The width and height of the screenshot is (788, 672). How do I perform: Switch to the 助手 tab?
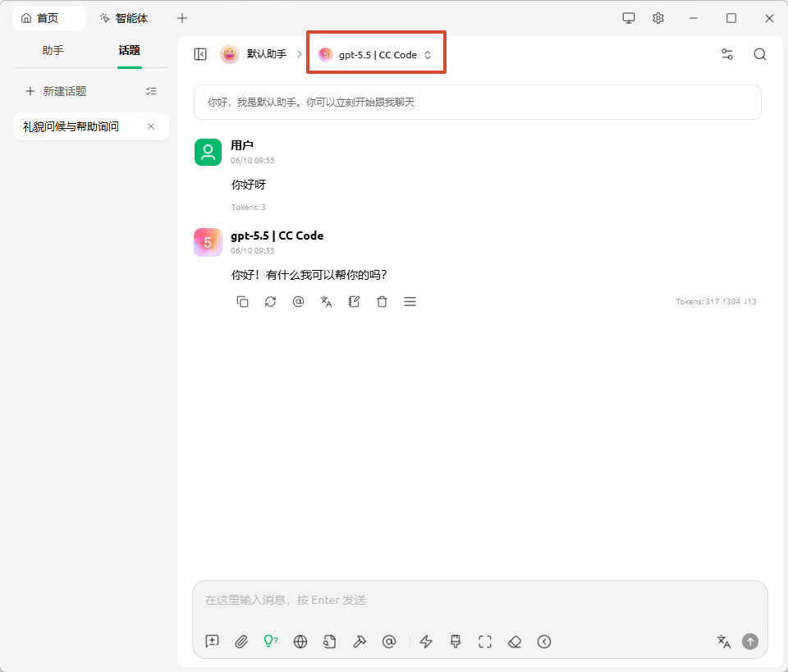pos(53,50)
